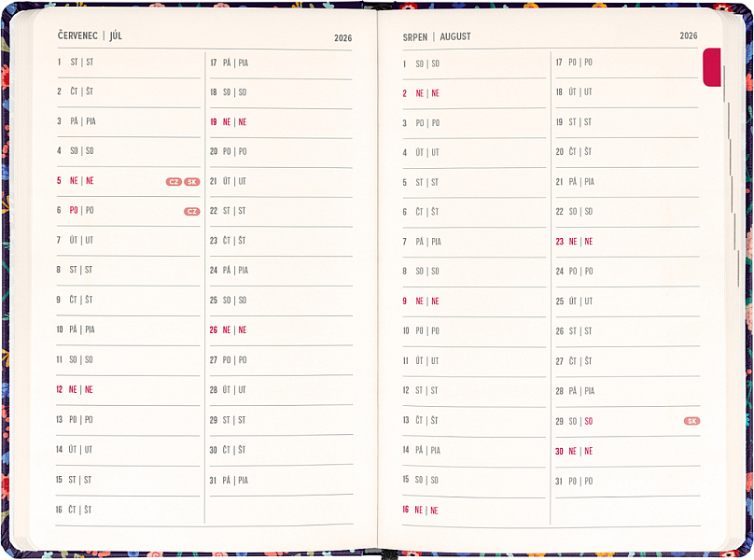The width and height of the screenshot is (754, 560).
Task: Click the SK badge on August 29
Action: 691,421
